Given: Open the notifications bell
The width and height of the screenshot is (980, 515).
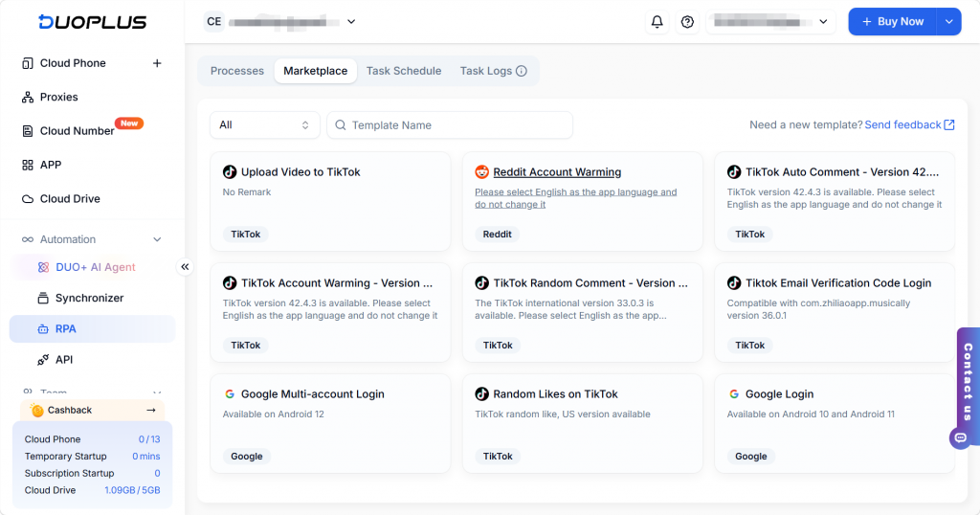Looking at the screenshot, I should 657,22.
